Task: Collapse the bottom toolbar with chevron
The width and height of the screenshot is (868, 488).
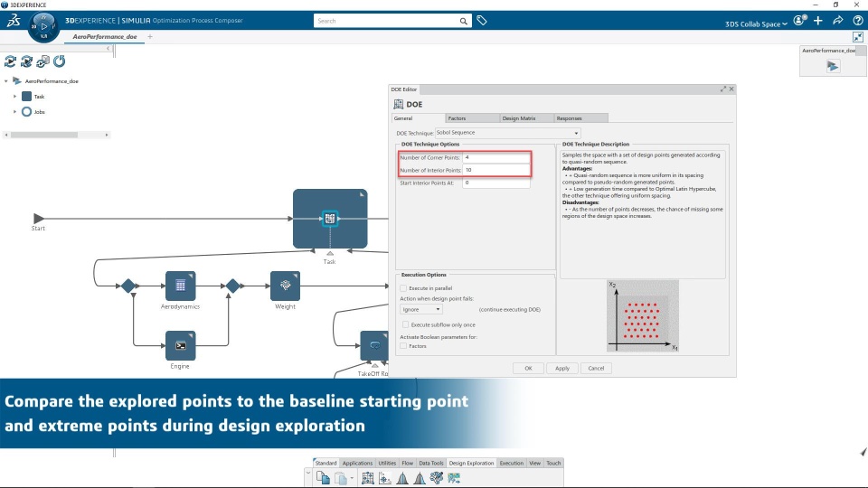Action: pos(307,473)
